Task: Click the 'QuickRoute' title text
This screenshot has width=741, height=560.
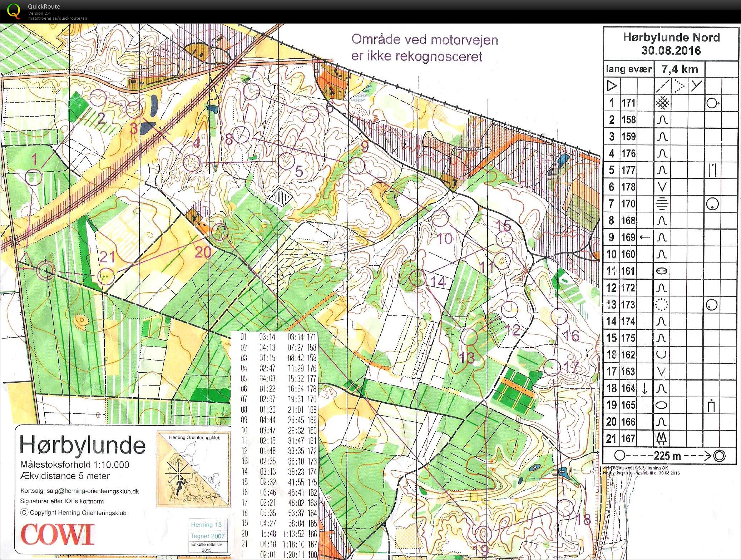Action: click(x=44, y=6)
